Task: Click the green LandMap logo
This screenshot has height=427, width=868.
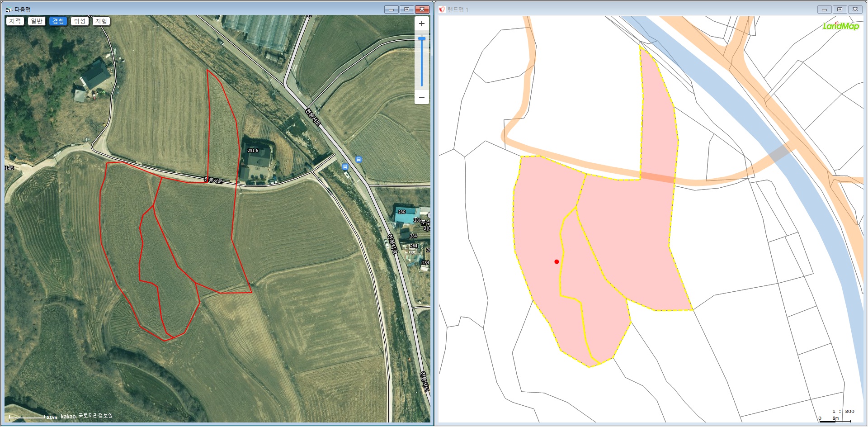Action: tap(840, 26)
